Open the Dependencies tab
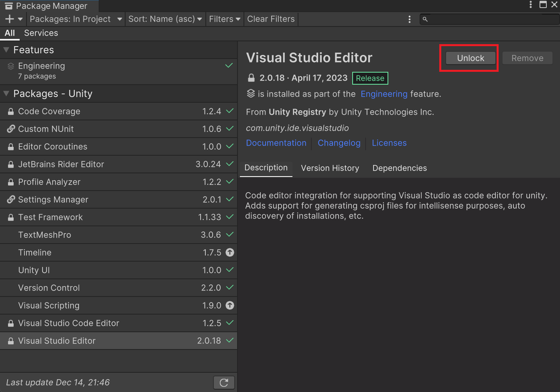The height and width of the screenshot is (392, 560). [400, 168]
